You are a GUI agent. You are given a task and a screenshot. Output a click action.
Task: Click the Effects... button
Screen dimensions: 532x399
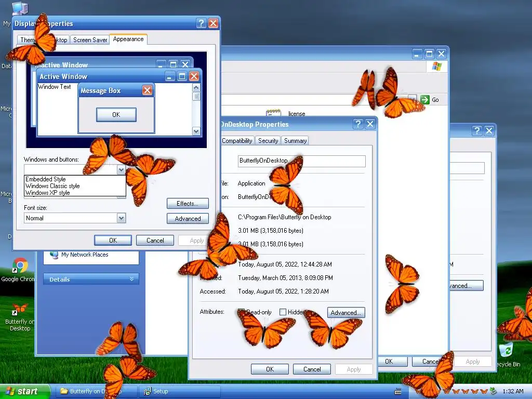point(188,204)
